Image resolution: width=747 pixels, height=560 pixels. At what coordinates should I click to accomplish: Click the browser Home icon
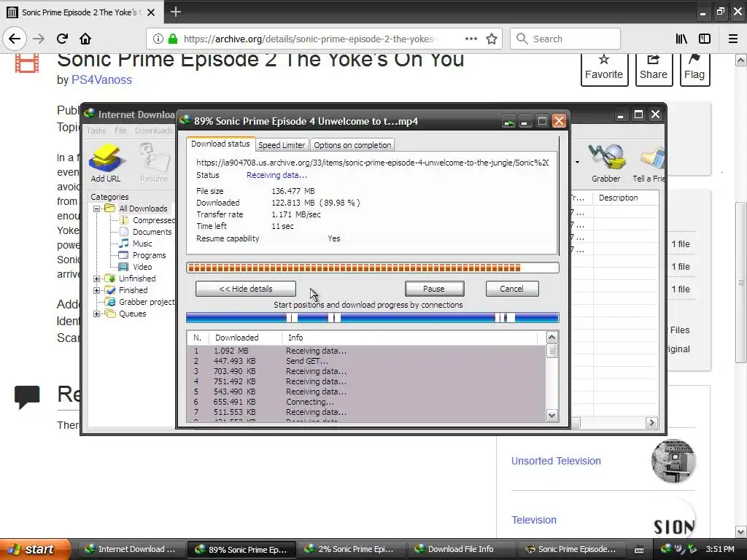point(85,39)
